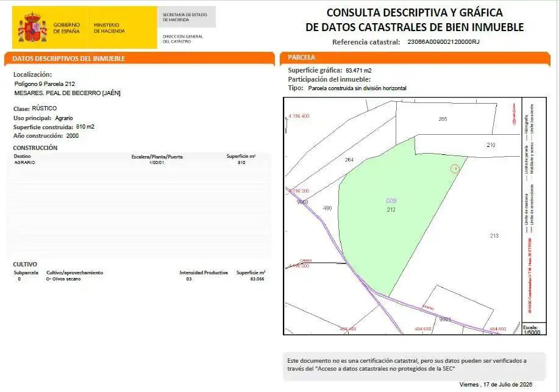Image resolution: width=559 pixels, height=392 pixels.
Task: Select the date 'Viernes, 17 de Julio de 2026'
Action: point(496,385)
